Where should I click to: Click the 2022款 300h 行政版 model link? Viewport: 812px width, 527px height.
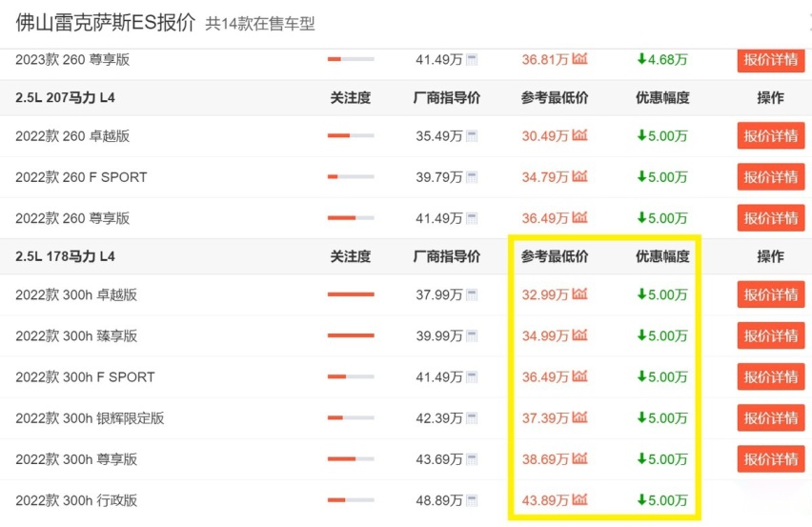pos(76,500)
